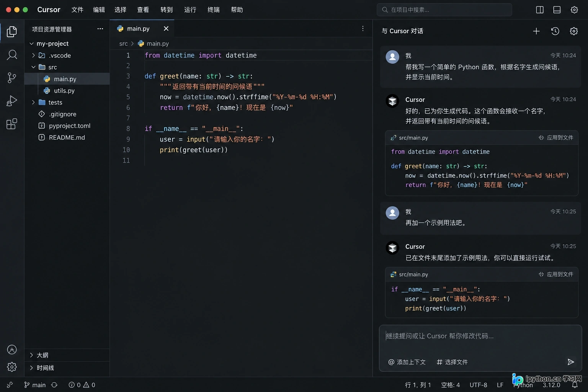
Task: Expand the .vscode folder
Action: 33,56
